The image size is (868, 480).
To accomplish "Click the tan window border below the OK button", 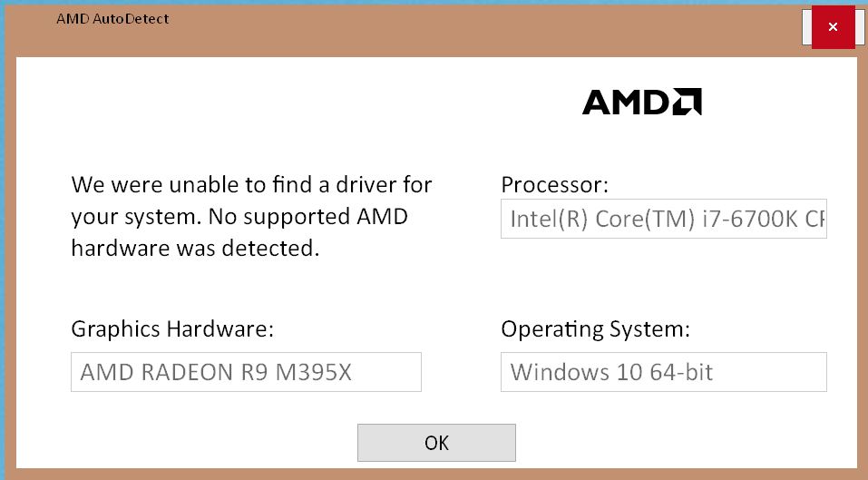I will [x=436, y=474].
